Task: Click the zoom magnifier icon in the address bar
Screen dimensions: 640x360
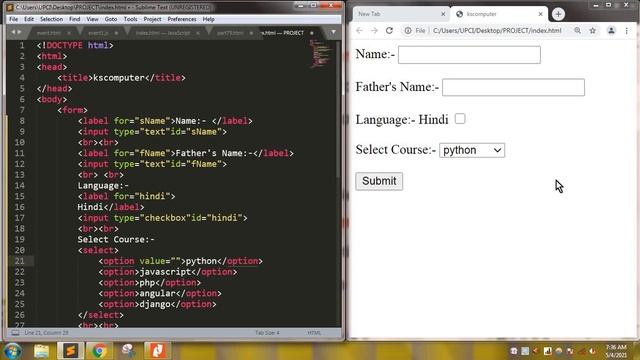Action: 578,31
